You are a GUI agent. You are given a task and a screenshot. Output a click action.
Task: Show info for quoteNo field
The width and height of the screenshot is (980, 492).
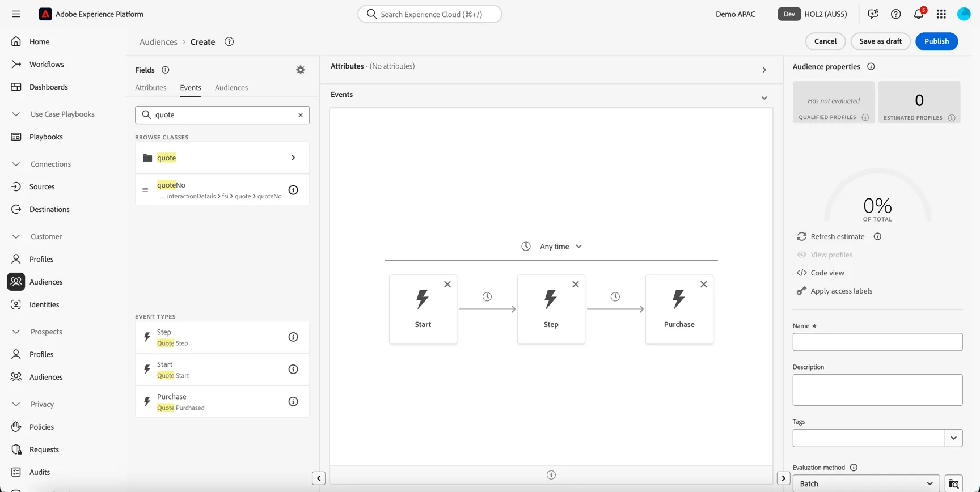(293, 190)
